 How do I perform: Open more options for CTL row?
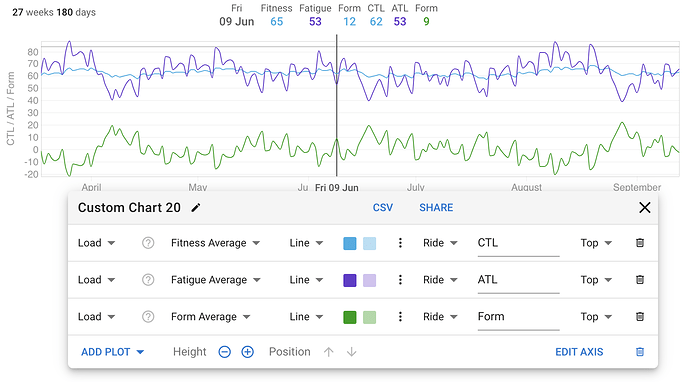point(400,243)
